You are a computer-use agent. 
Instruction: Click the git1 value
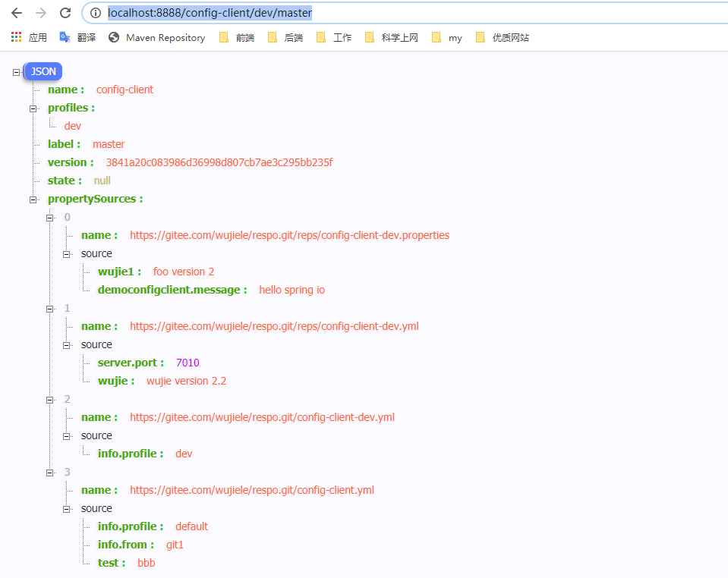pyautogui.click(x=175, y=545)
